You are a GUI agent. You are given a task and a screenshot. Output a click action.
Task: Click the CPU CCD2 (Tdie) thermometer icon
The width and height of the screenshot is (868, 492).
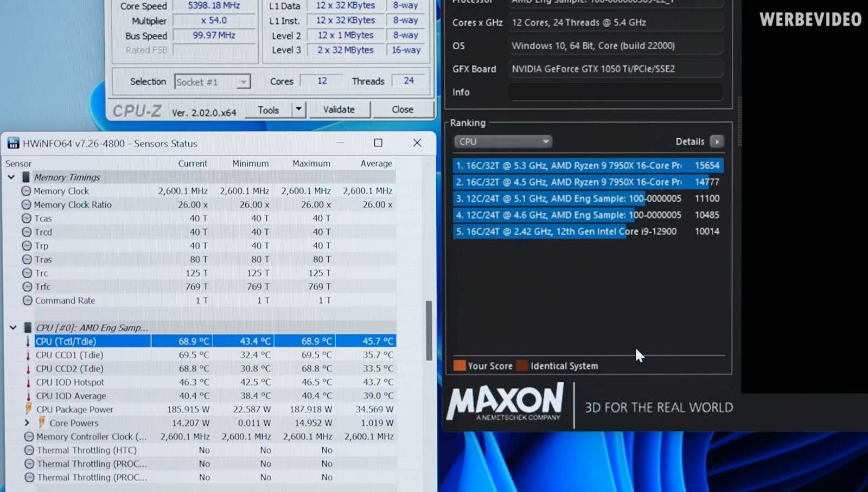pos(28,368)
